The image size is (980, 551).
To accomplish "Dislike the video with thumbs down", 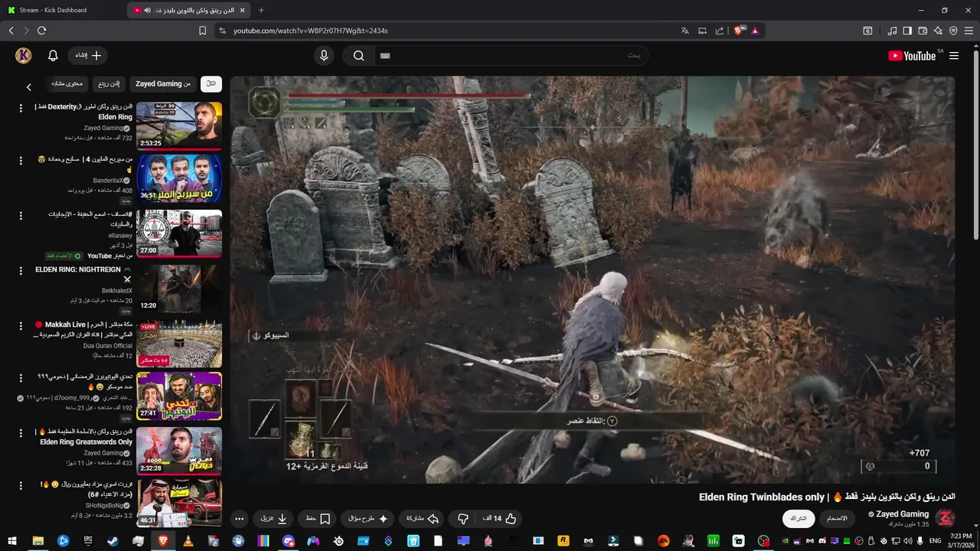I will coord(462,518).
